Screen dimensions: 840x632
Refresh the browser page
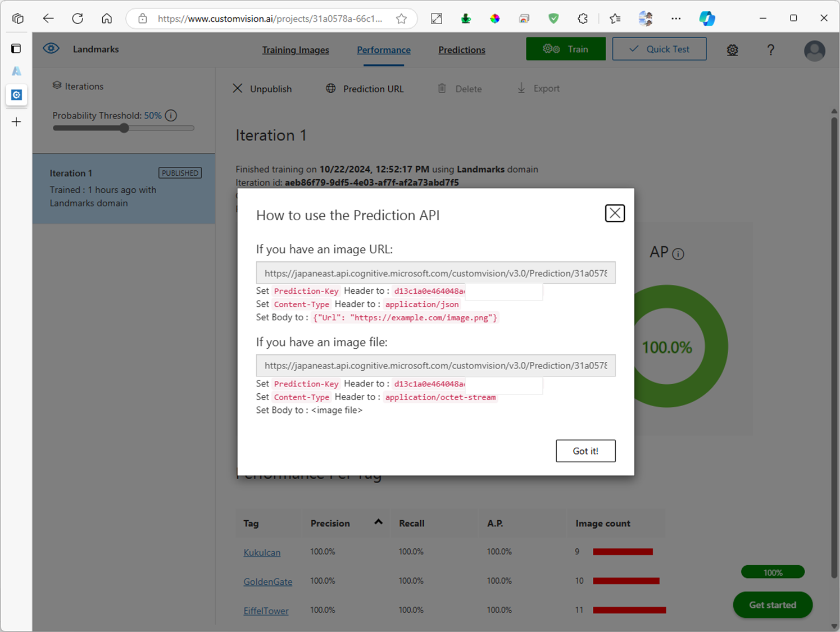tap(78, 19)
